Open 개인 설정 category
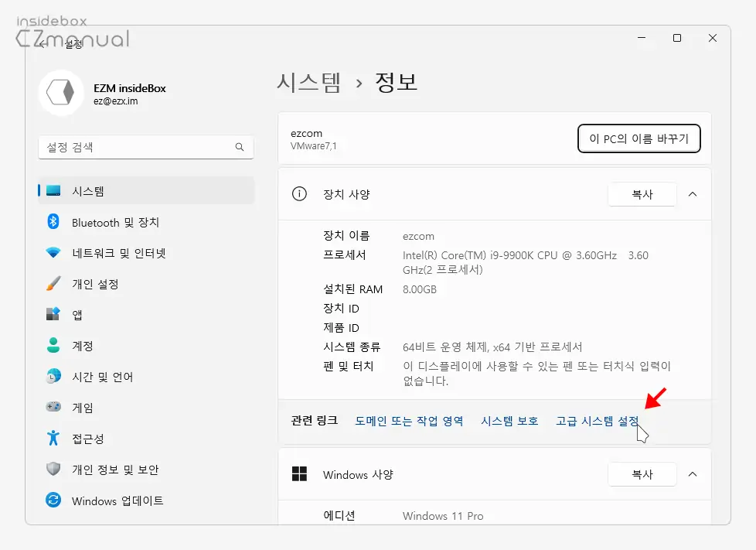 point(146,284)
